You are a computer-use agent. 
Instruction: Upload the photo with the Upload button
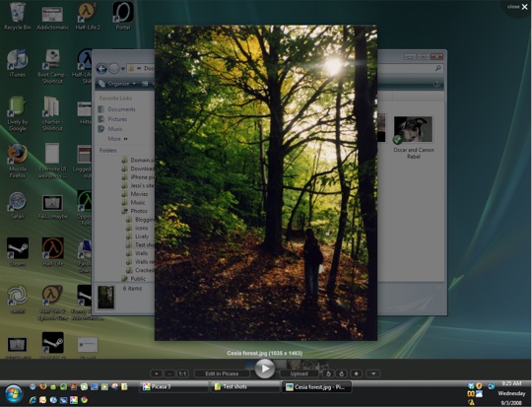coord(299,373)
